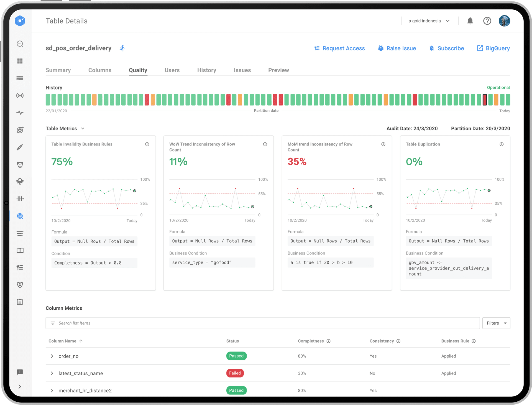Click the rocket icon in sidebar
Viewport: 532px width, 405px height.
point(20,147)
